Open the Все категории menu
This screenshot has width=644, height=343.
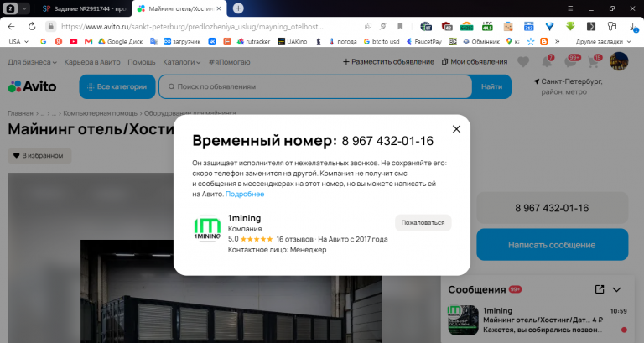[117, 86]
